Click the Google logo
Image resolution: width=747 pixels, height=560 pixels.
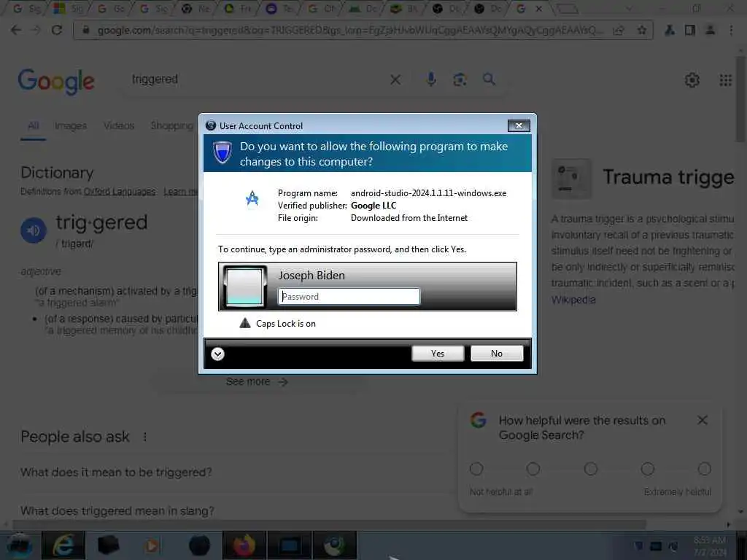coord(56,82)
